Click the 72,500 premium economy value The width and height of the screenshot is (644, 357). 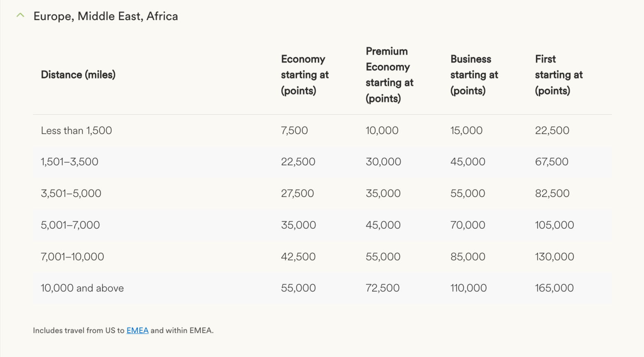[382, 288]
